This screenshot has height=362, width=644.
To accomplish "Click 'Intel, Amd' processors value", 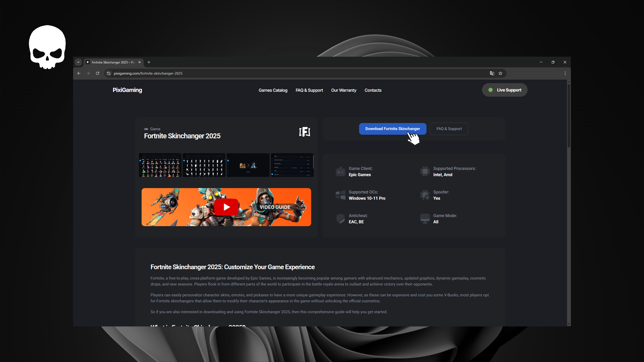I will [443, 175].
